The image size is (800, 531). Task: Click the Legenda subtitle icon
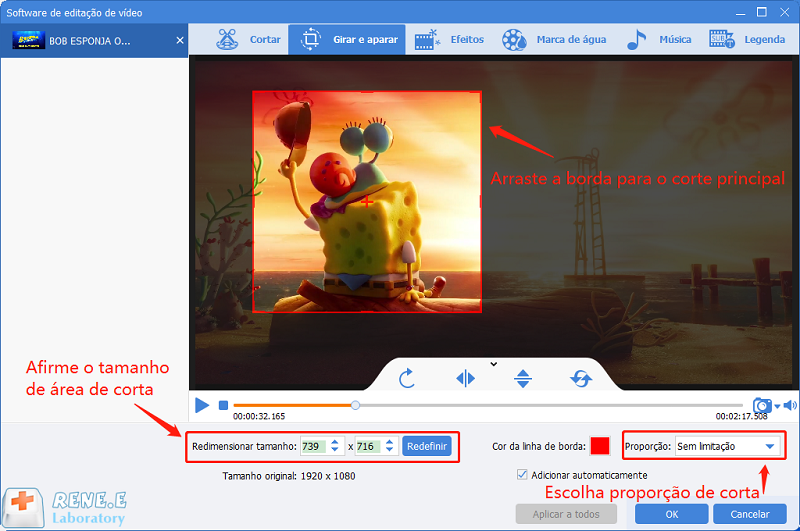[721, 39]
